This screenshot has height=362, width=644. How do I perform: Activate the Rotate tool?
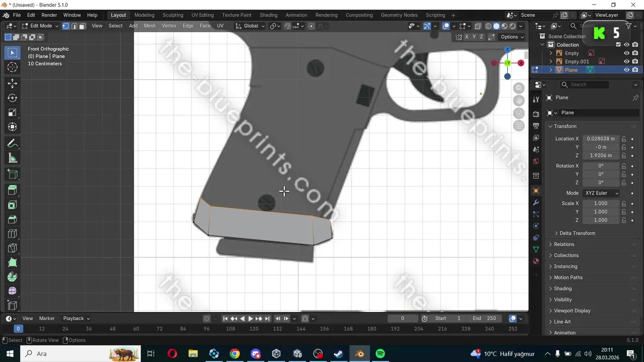pos(13,98)
